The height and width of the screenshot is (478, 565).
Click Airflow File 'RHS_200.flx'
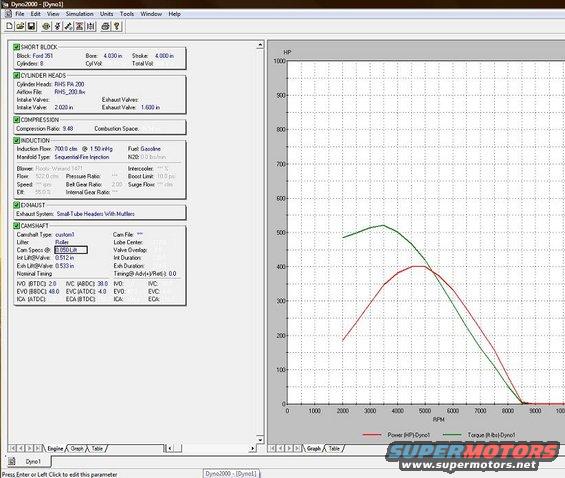pyautogui.click(x=70, y=92)
